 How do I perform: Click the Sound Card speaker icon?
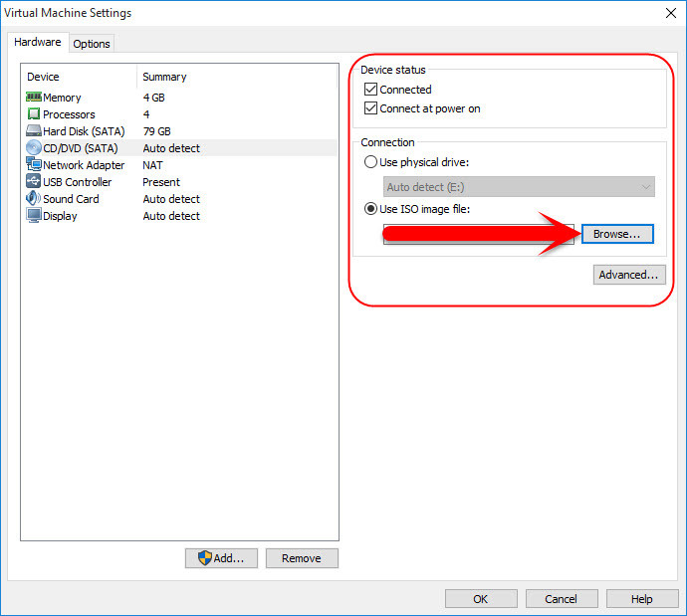tap(34, 198)
